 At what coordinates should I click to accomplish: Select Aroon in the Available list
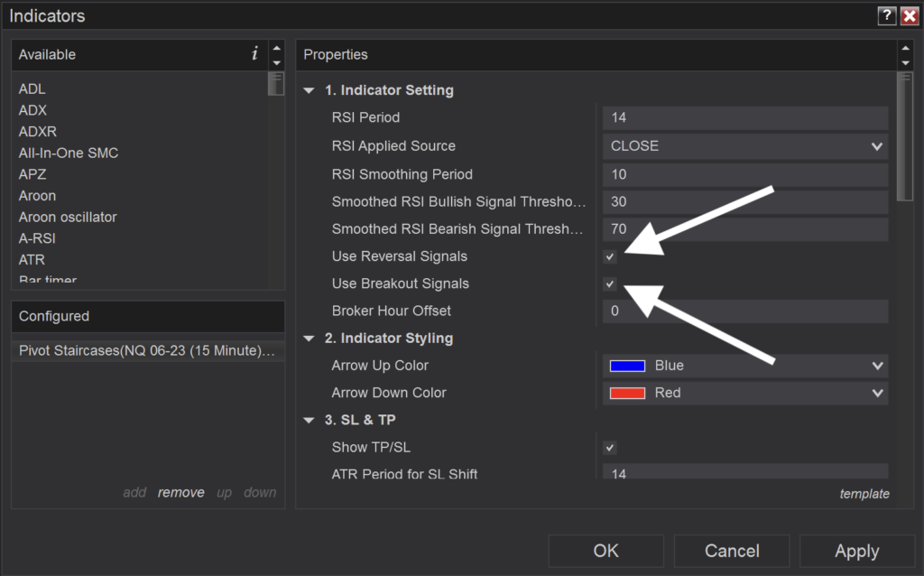coord(37,196)
